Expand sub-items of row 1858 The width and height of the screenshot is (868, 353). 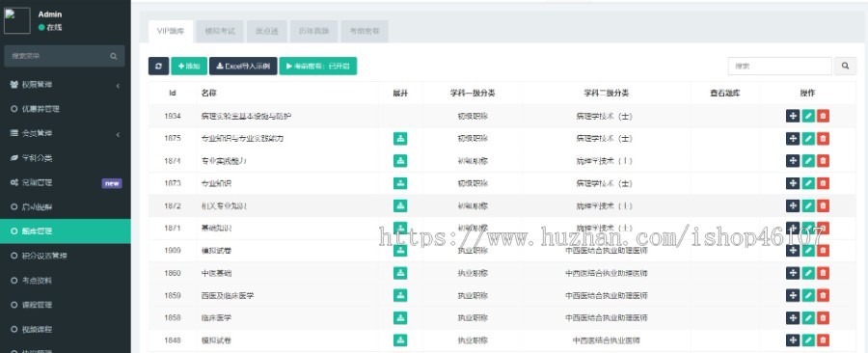[400, 317]
